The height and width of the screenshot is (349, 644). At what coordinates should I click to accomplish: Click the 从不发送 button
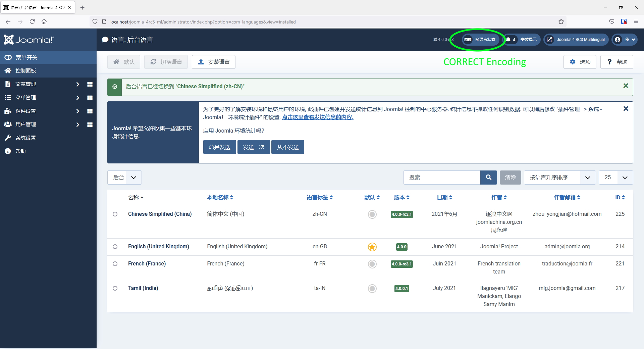(x=288, y=147)
